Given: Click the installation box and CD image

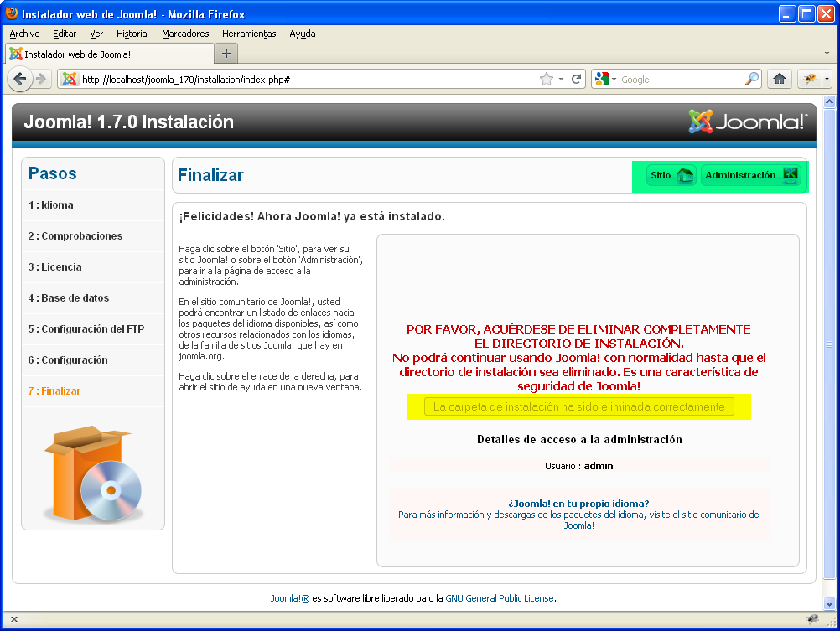Looking at the screenshot, I should pyautogui.click(x=93, y=473).
